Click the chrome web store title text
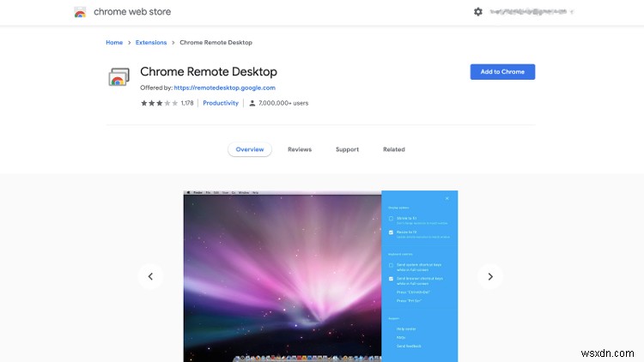Viewport: 644px width, 362px height. (x=132, y=12)
